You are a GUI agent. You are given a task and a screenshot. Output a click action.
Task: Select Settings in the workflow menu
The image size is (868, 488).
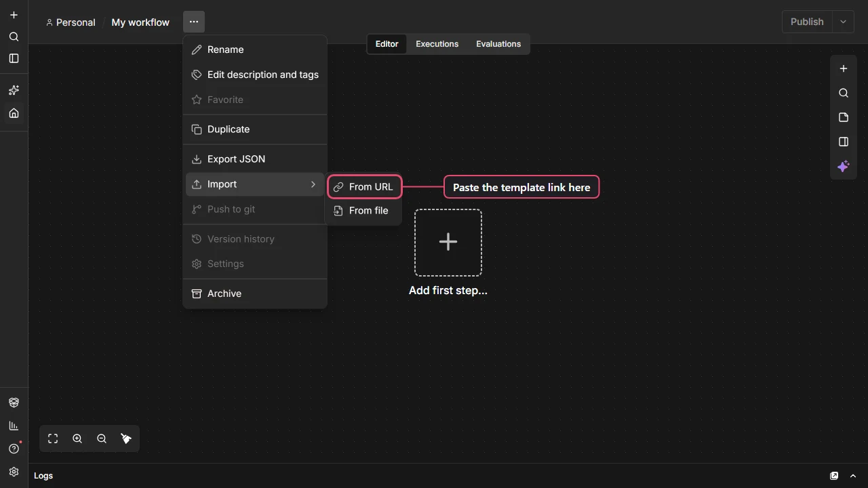click(255, 264)
